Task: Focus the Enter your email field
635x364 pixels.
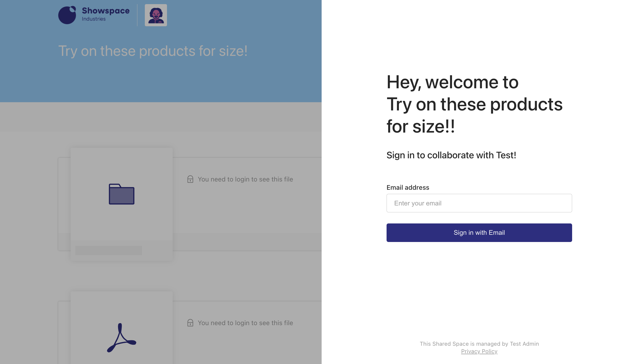Action: coord(479,203)
